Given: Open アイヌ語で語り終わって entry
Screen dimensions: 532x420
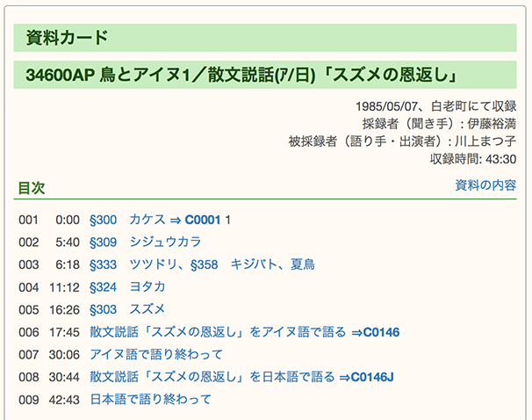Looking at the screenshot, I should 156,354.
